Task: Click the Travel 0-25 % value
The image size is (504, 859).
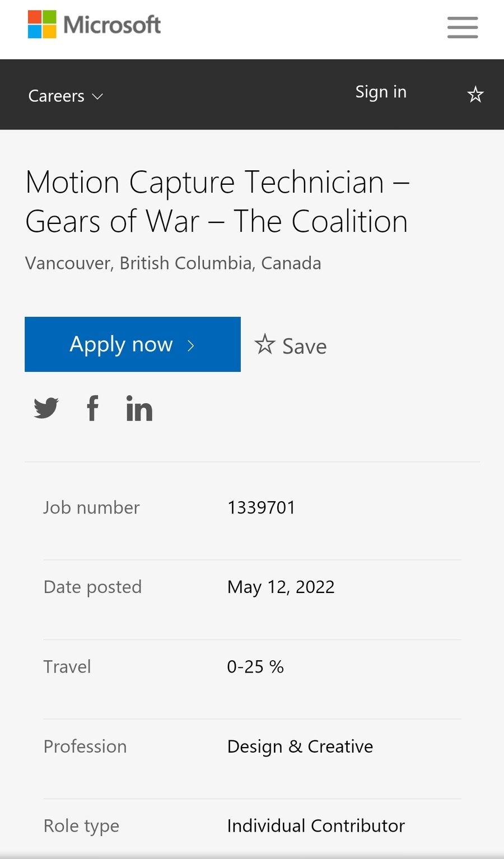Action: tap(255, 666)
